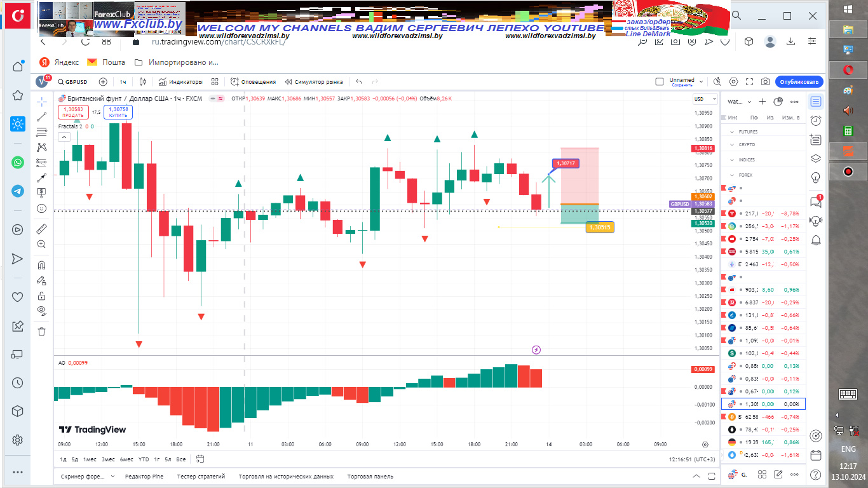This screenshot has height=488, width=868.
Task: Open the chats panel with notification badge
Action: coord(816,201)
